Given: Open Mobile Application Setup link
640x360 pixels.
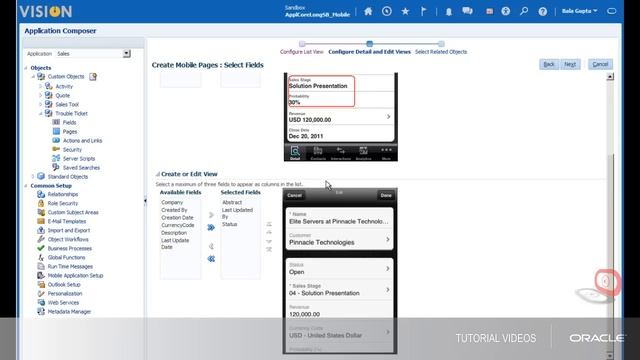Looking at the screenshot, I should [x=76, y=276].
